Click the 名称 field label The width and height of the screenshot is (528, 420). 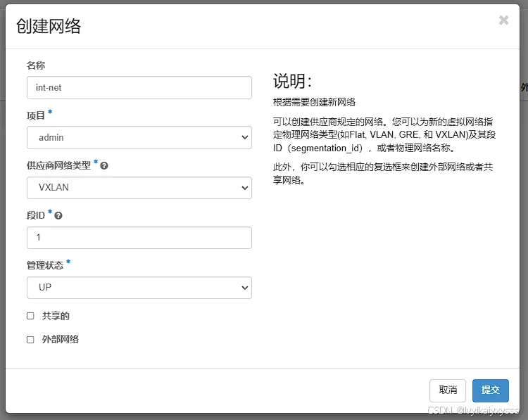click(x=36, y=65)
